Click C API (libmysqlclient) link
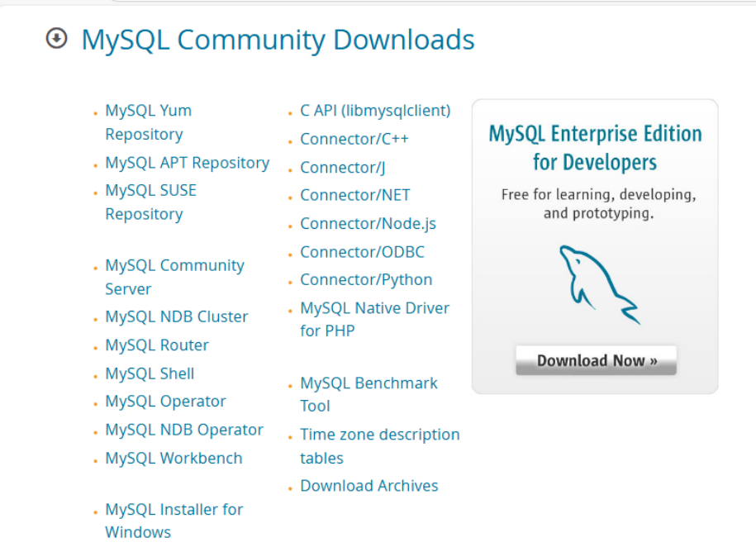The height and width of the screenshot is (547, 756). pos(375,111)
